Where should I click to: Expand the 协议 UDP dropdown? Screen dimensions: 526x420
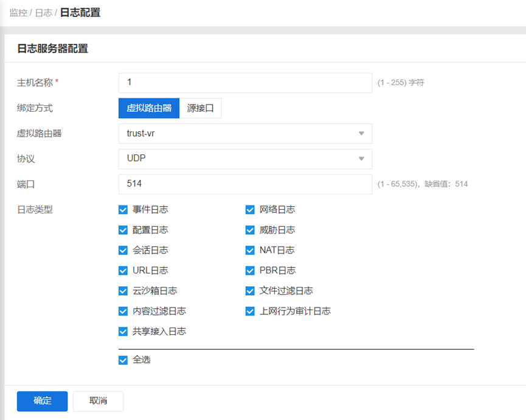245,159
